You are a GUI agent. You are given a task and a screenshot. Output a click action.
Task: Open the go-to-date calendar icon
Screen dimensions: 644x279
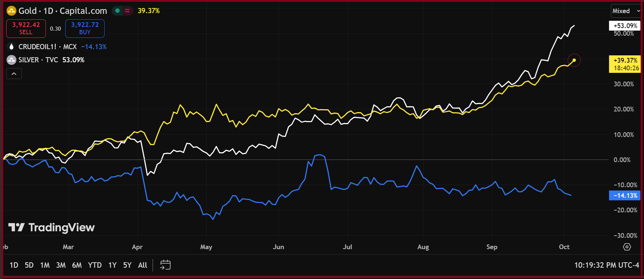(x=165, y=265)
